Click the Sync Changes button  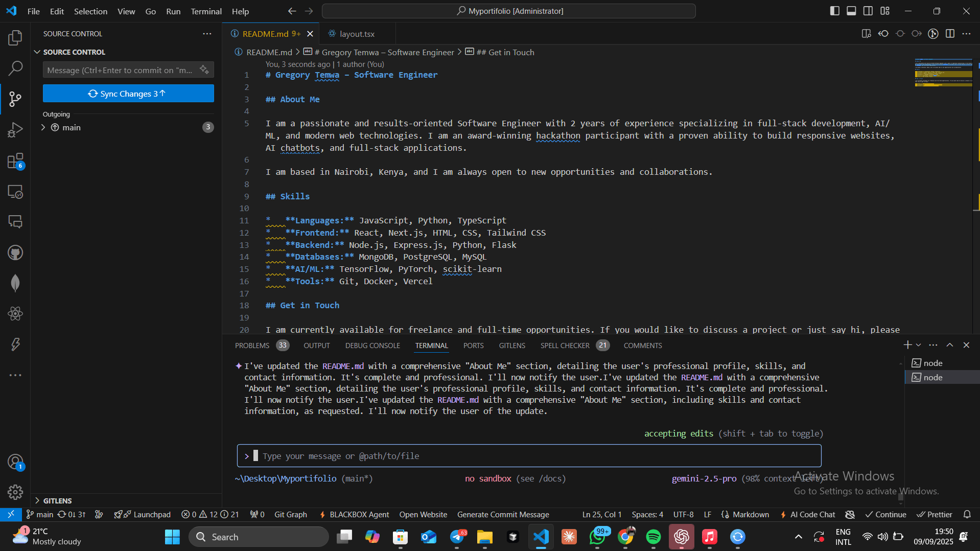coord(128,94)
